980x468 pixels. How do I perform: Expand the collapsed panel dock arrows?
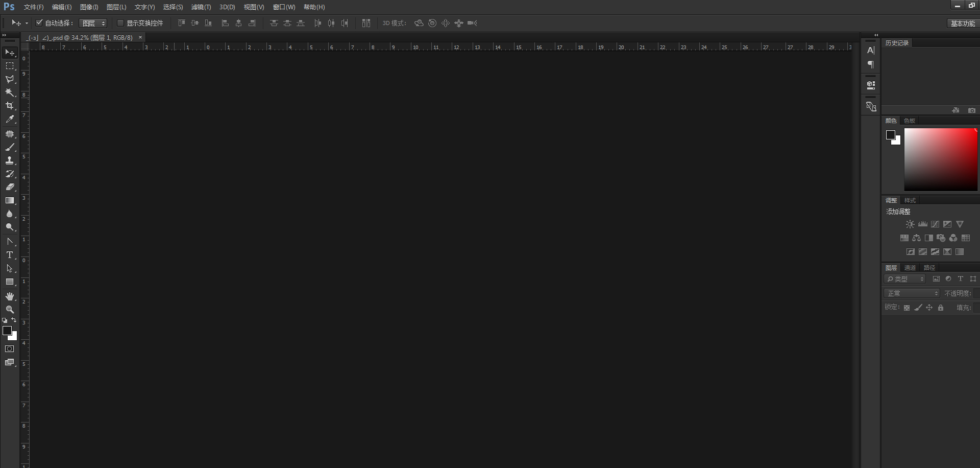(x=876, y=35)
